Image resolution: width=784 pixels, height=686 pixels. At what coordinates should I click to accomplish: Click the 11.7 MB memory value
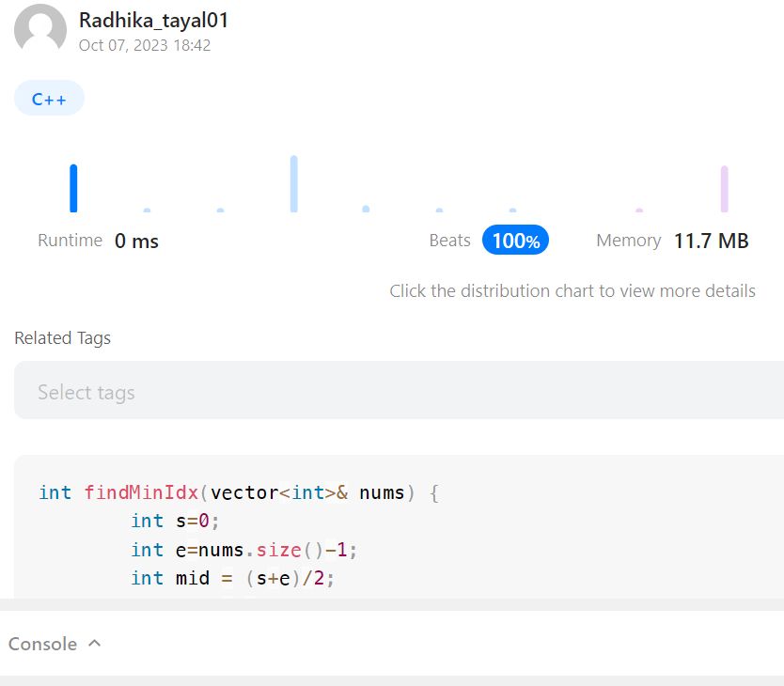711,242
